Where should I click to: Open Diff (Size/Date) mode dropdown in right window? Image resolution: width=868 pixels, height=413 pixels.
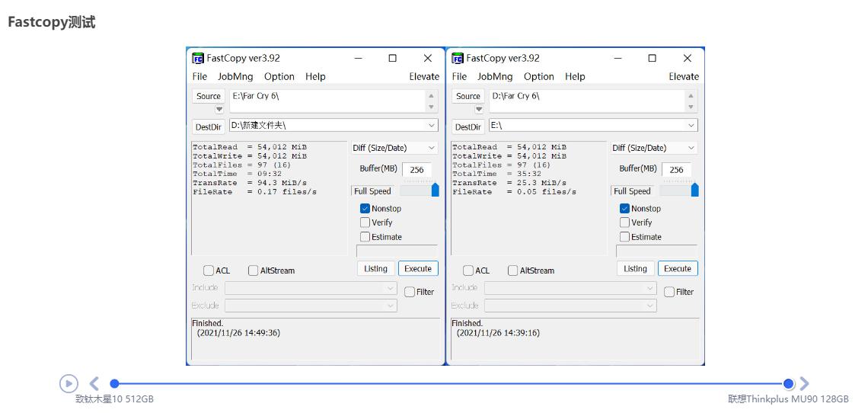[691, 148]
